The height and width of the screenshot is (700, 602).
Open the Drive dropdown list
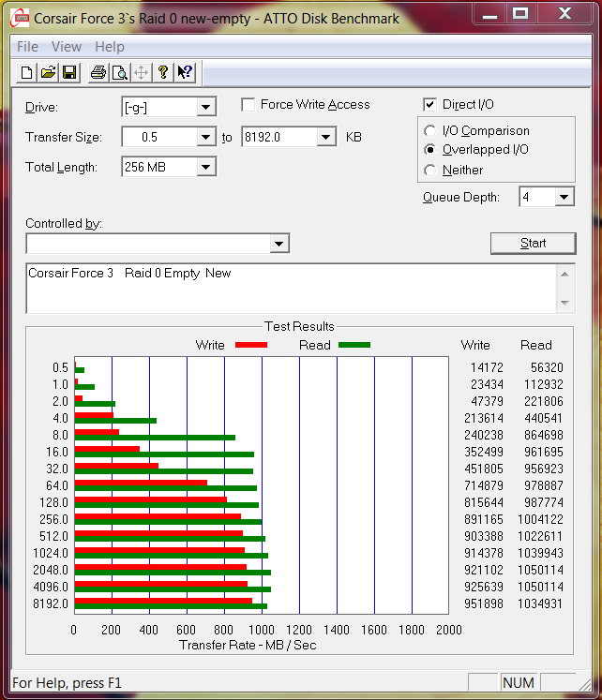(206, 107)
